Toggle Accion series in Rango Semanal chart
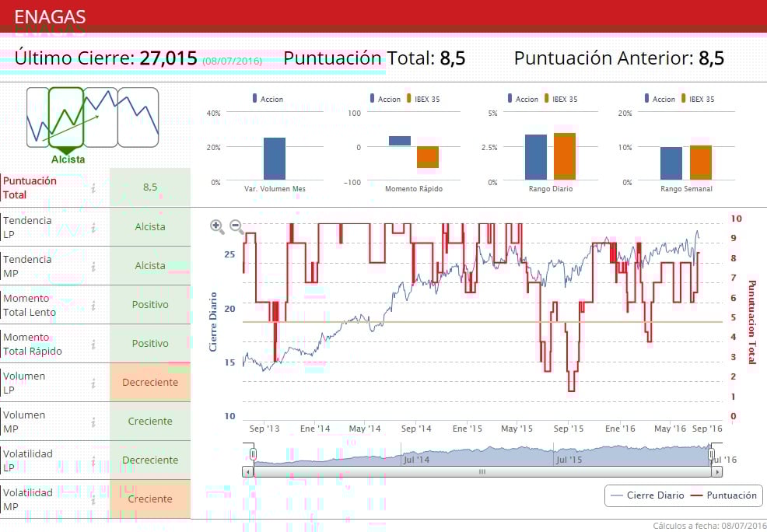767x532 pixels. point(660,99)
